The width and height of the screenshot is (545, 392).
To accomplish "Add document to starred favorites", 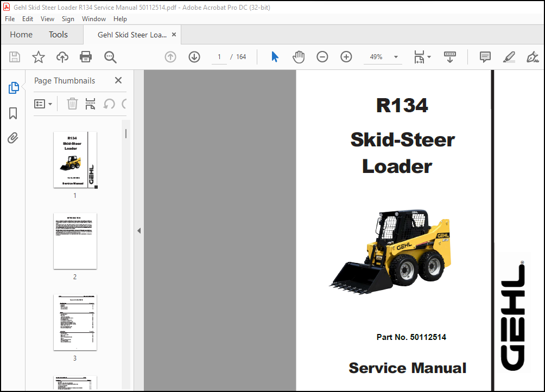I will 38,57.
